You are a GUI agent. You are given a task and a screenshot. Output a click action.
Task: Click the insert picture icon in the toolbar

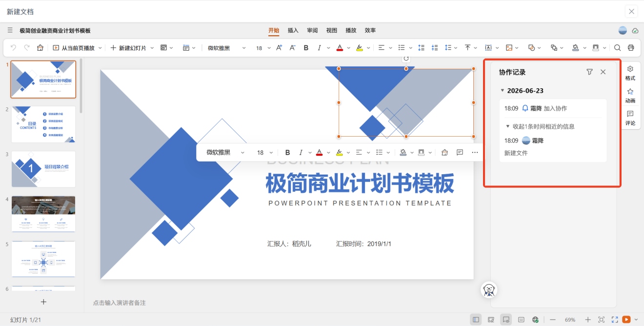[509, 48]
